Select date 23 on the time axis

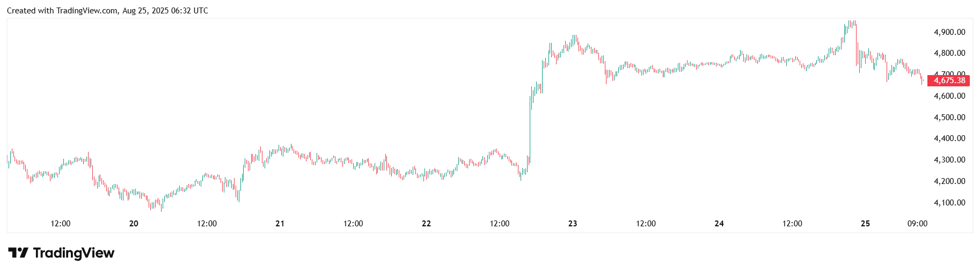point(573,224)
